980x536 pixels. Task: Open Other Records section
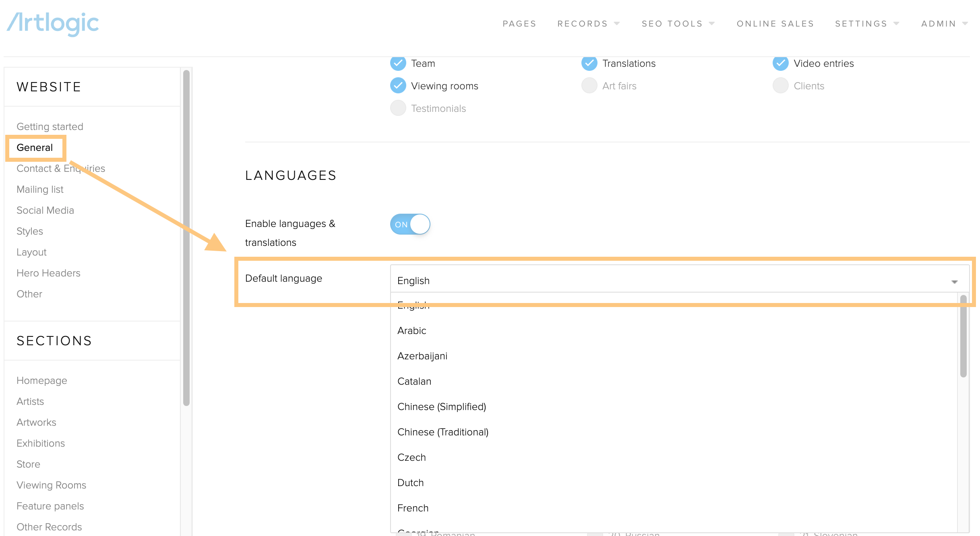tap(49, 527)
